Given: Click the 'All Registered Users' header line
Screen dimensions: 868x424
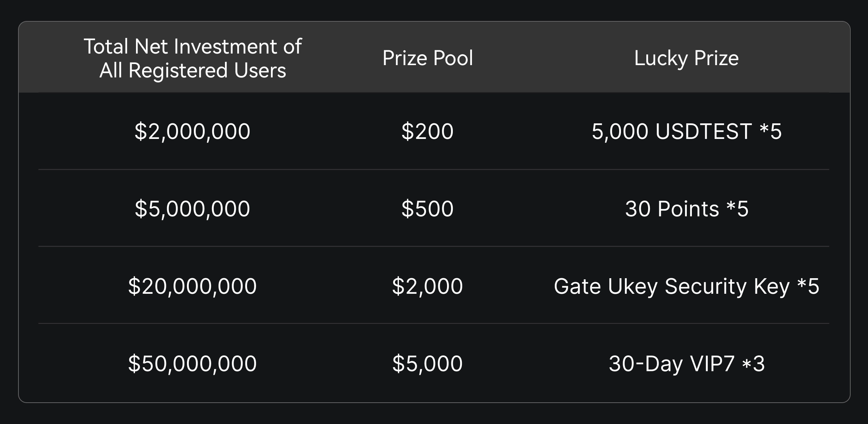Looking at the screenshot, I should click(192, 70).
